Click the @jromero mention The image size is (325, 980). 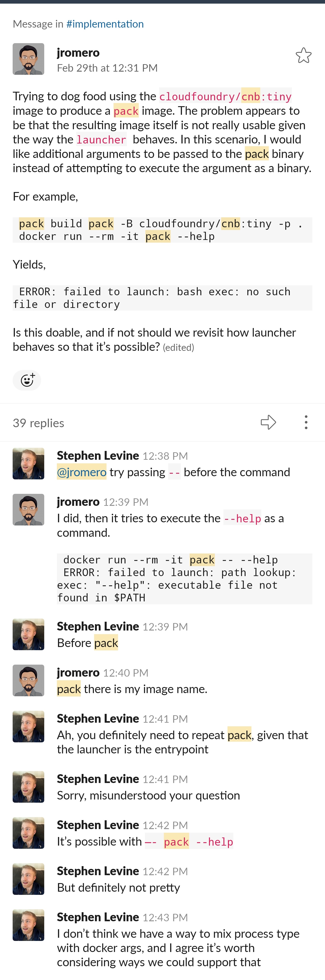tap(81, 472)
